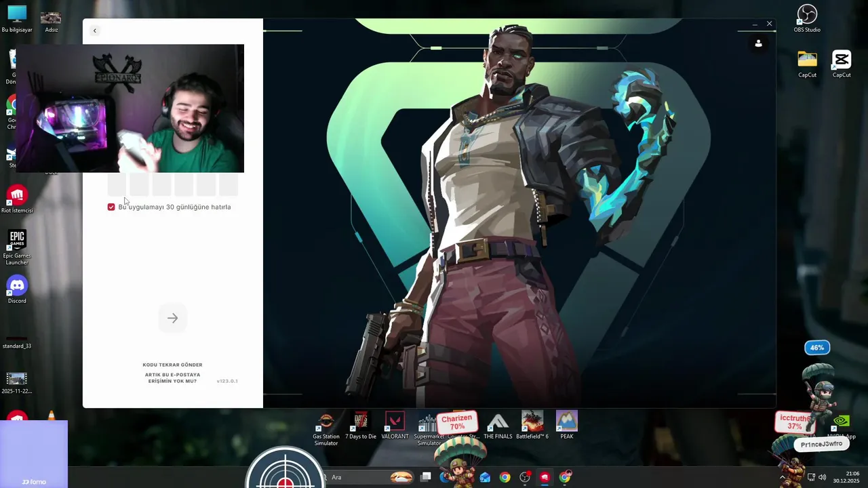868x488 pixels.
Task: Focus the first verification code digit box
Action: click(x=117, y=184)
